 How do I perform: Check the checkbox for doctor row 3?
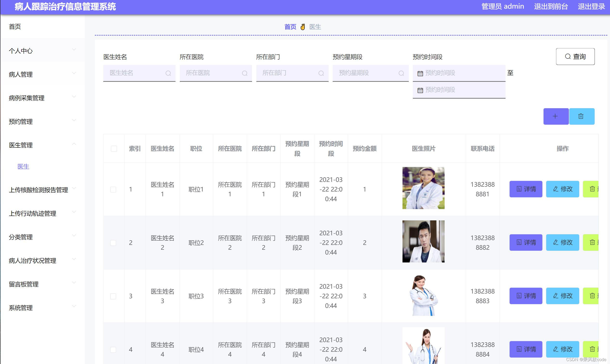[x=113, y=296]
